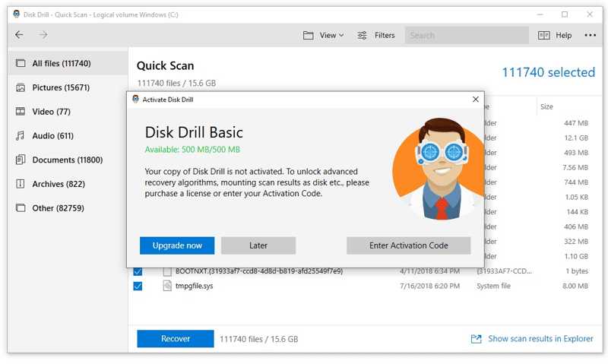Viewport: 608px width, 364px height.
Task: Select Documents (11800) category
Action: 68,160
